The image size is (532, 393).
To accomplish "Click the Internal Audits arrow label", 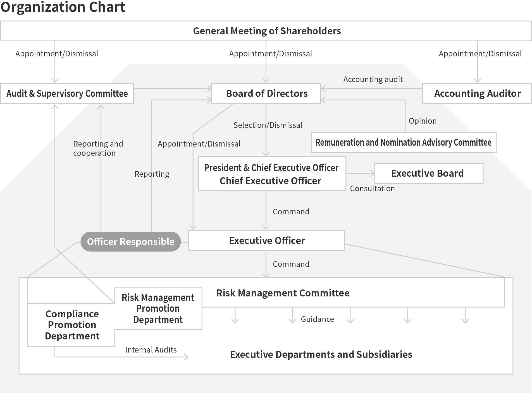I will point(151,350).
